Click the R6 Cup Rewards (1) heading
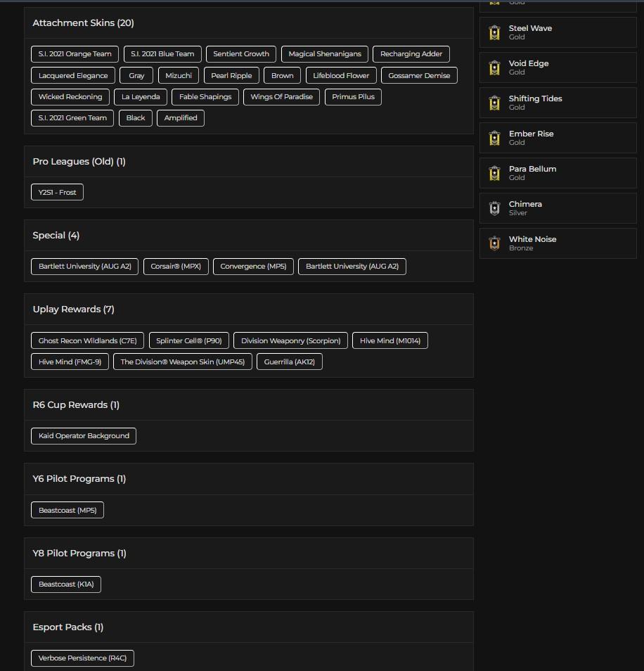The image size is (644, 671). click(x=76, y=405)
